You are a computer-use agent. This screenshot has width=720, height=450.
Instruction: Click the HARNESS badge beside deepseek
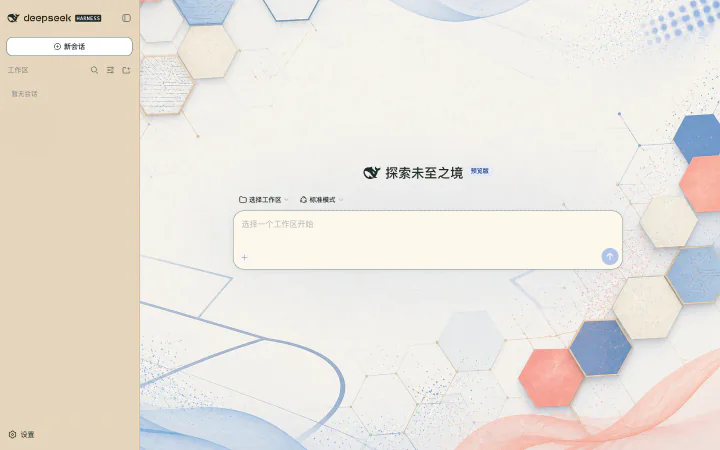click(88, 18)
